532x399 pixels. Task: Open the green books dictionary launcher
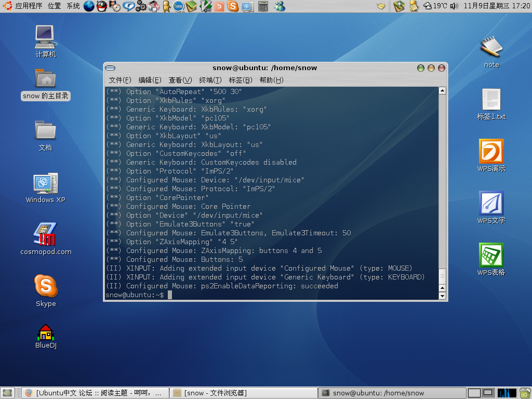tap(191, 6)
